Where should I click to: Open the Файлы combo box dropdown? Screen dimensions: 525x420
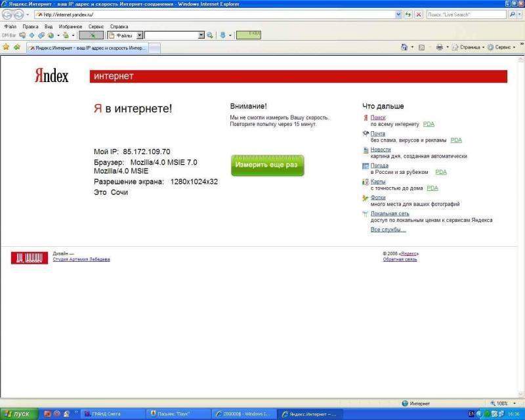tap(140, 35)
